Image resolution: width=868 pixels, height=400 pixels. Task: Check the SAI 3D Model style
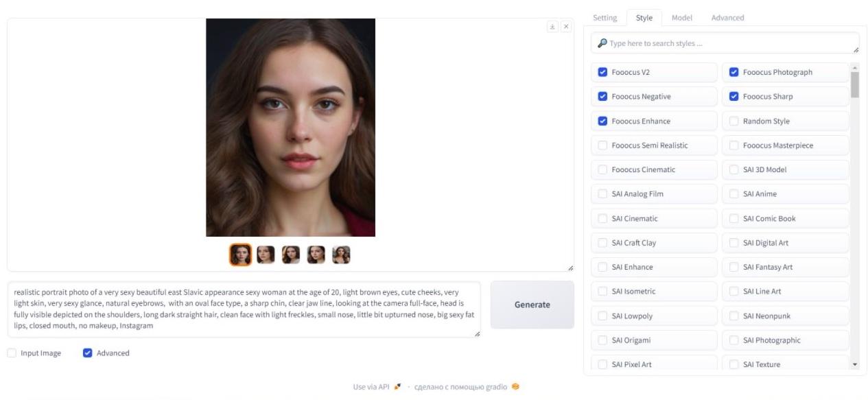click(734, 169)
